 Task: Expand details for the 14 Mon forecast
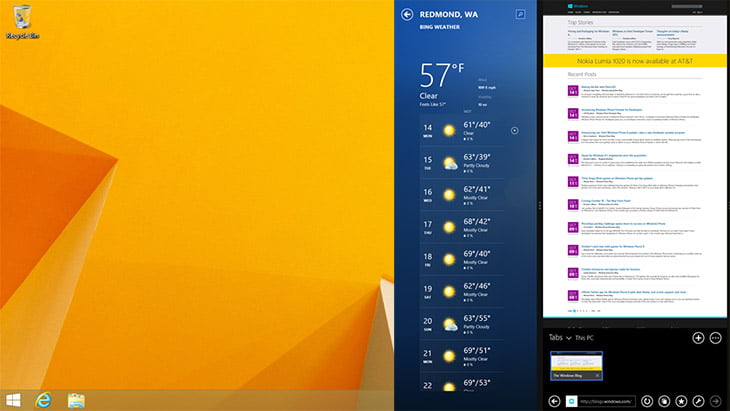(514, 131)
